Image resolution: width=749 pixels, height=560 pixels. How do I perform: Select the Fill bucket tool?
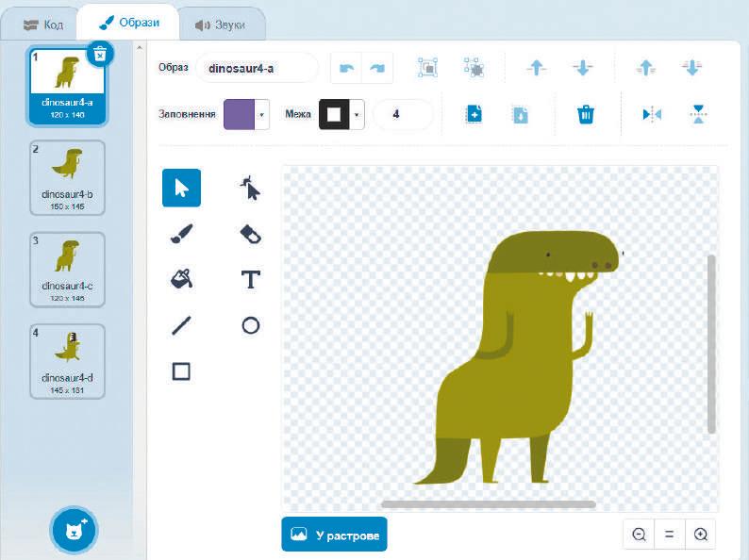pyautogui.click(x=181, y=279)
